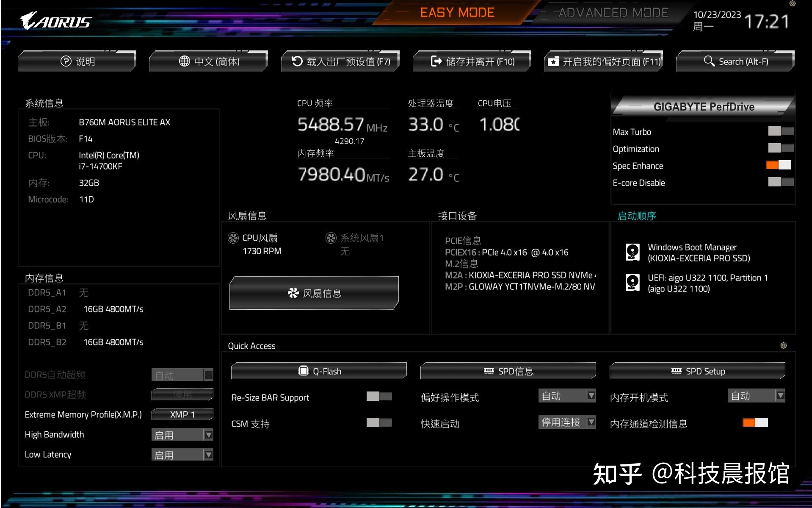Click CPU frequency 5488.57 MHz value
This screenshot has width=812, height=508.
click(342, 125)
